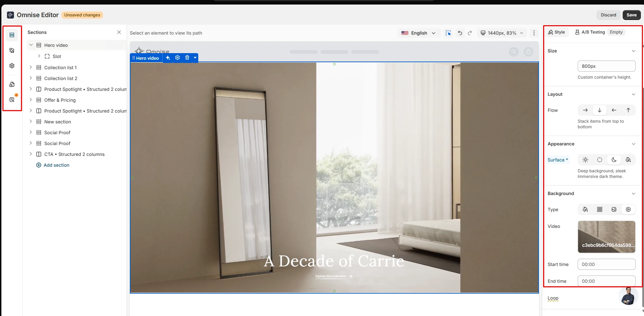Close the Sections panel
Image resolution: width=644 pixels, height=316 pixels.
(119, 32)
